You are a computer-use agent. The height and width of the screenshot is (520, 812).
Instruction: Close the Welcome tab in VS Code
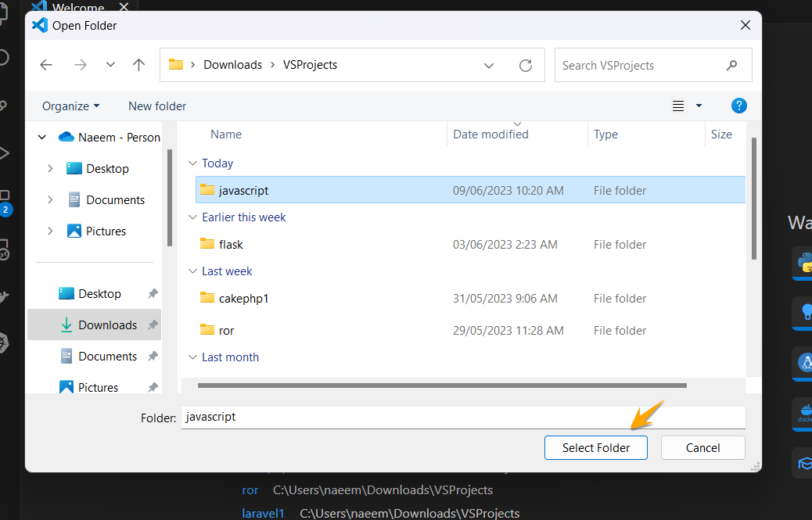[124, 7]
